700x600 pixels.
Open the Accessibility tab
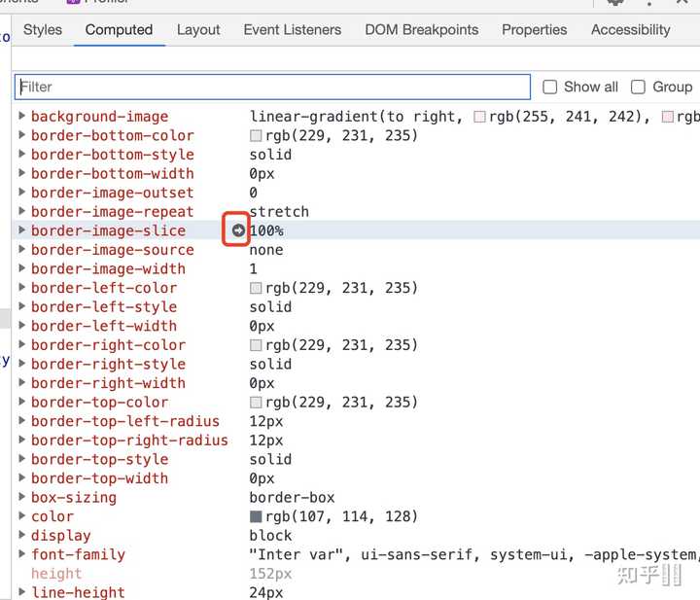coord(630,29)
